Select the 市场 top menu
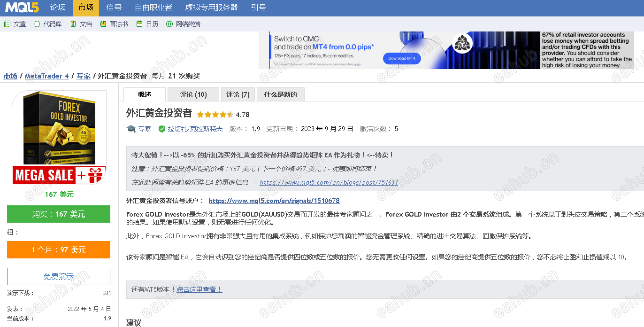 click(x=86, y=8)
